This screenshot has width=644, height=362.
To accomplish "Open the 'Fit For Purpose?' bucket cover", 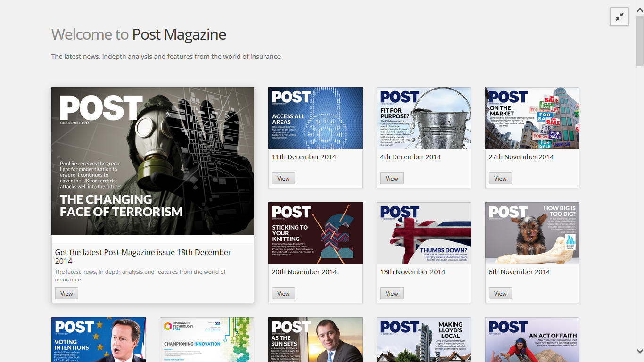I will click(x=423, y=118).
